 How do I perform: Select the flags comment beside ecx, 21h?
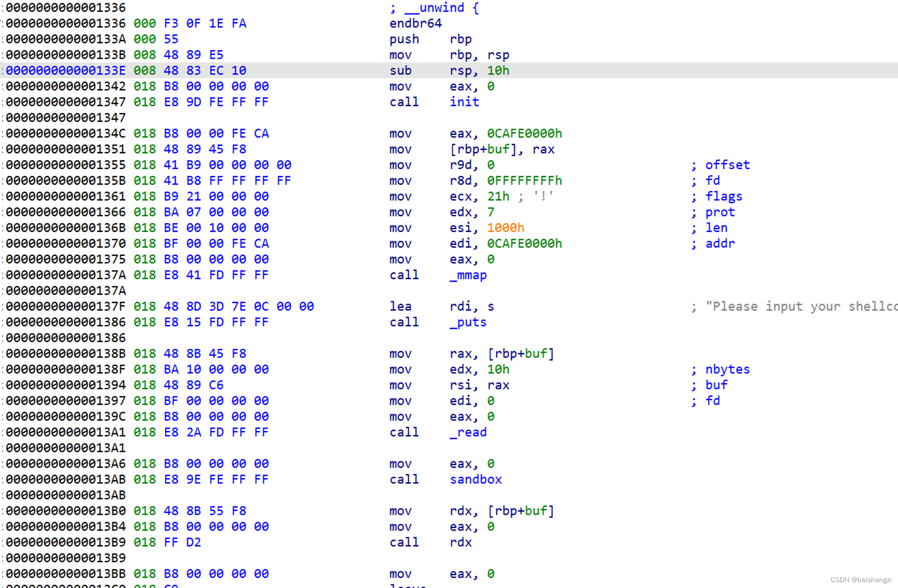point(723,196)
